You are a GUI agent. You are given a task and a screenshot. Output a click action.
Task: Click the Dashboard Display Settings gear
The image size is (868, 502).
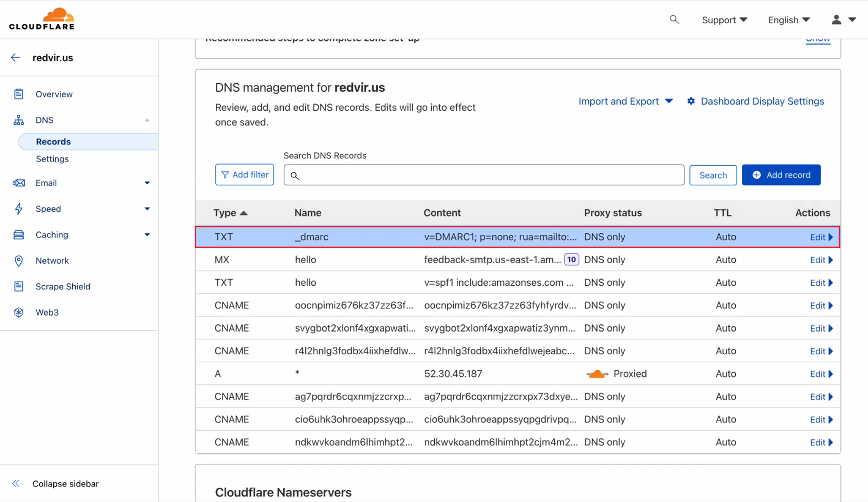tap(691, 101)
